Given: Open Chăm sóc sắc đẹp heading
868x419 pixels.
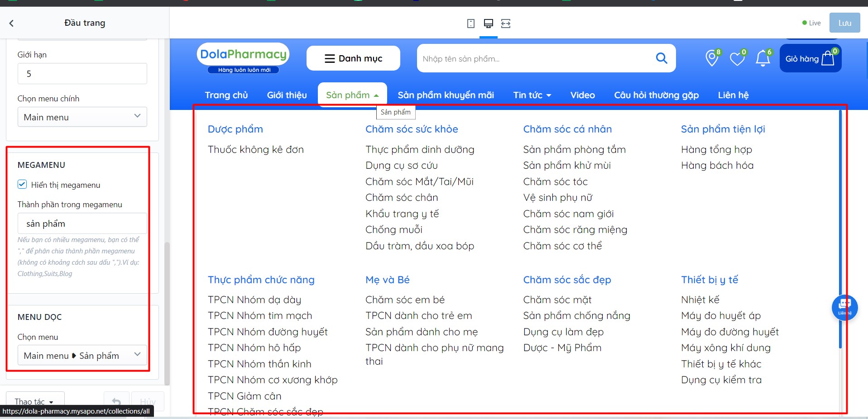Looking at the screenshot, I should pyautogui.click(x=567, y=280).
